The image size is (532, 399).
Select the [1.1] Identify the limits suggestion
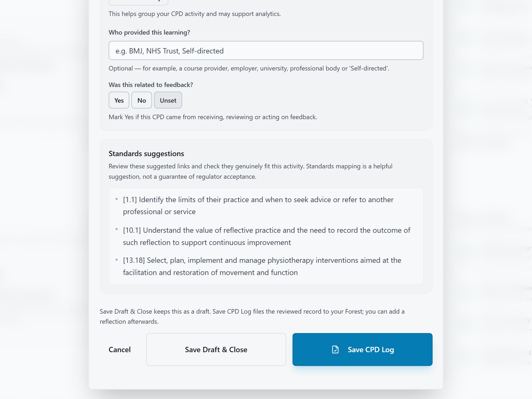click(258, 206)
